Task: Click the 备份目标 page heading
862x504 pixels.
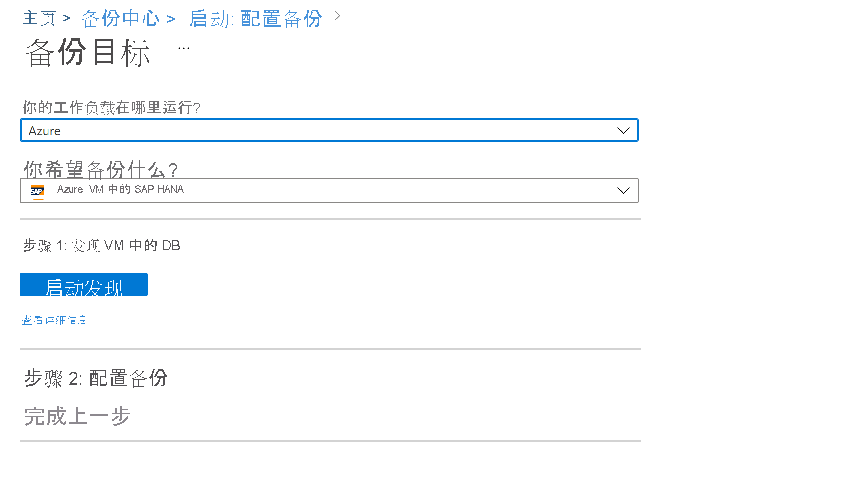Action: tap(87, 53)
